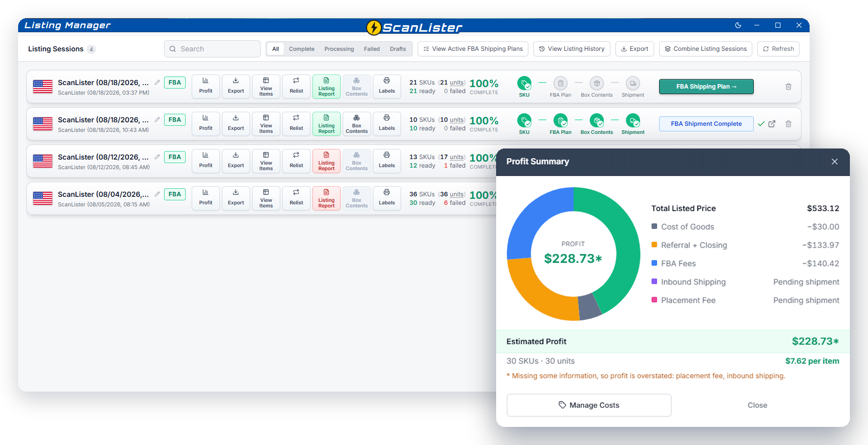Screen dimensions: 868x445
Task: Refresh the listing sessions
Action: (x=778, y=49)
